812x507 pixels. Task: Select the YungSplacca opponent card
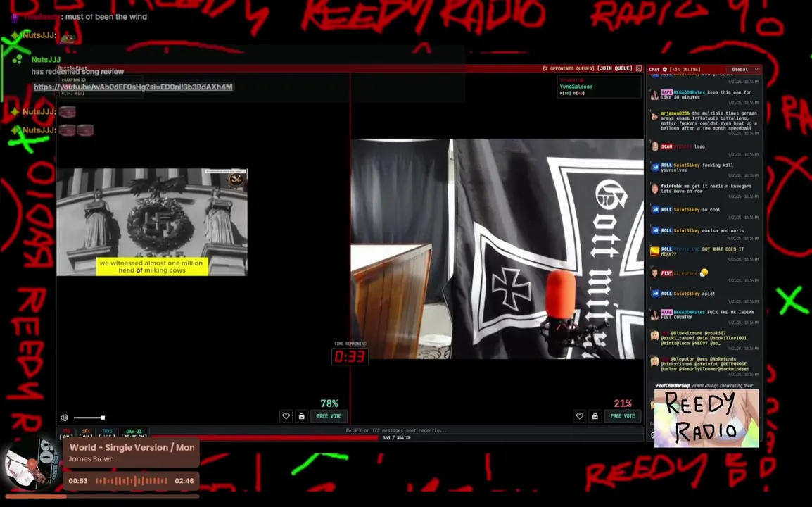[x=600, y=87]
